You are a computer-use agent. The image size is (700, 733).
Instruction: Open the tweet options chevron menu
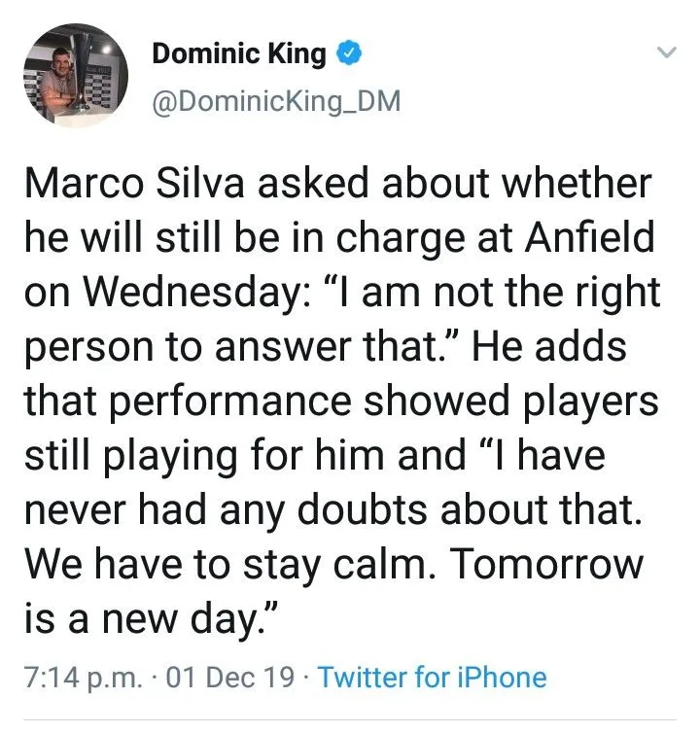[x=666, y=54]
